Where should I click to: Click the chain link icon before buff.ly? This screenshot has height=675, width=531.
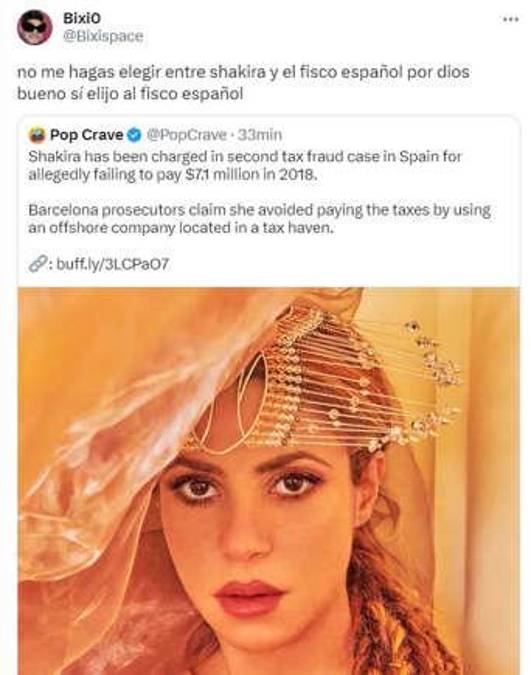point(37,263)
